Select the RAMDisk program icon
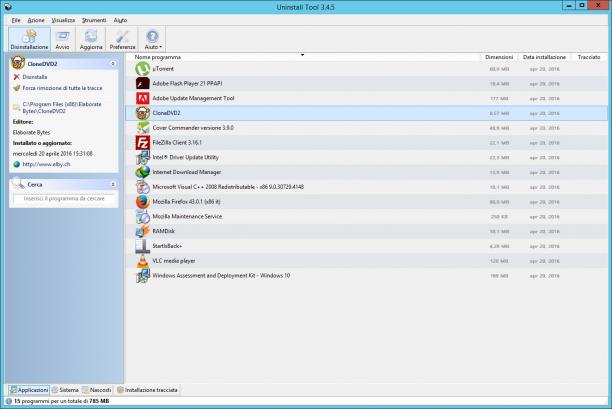Screen dimensions: 612x409 click(142, 231)
